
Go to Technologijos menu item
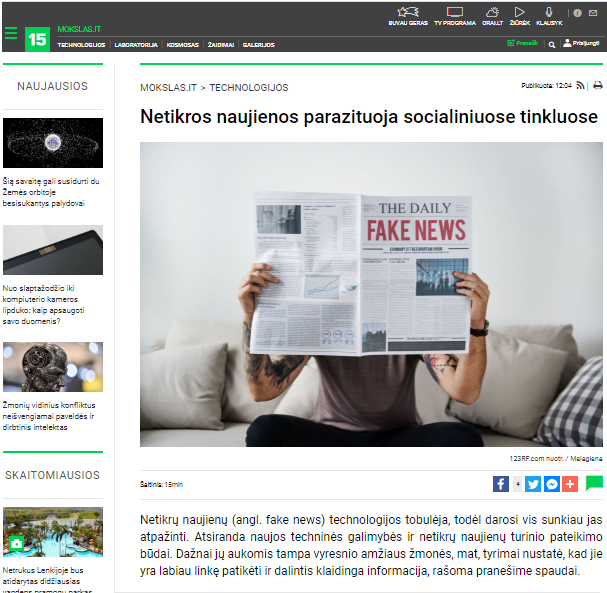(x=81, y=45)
